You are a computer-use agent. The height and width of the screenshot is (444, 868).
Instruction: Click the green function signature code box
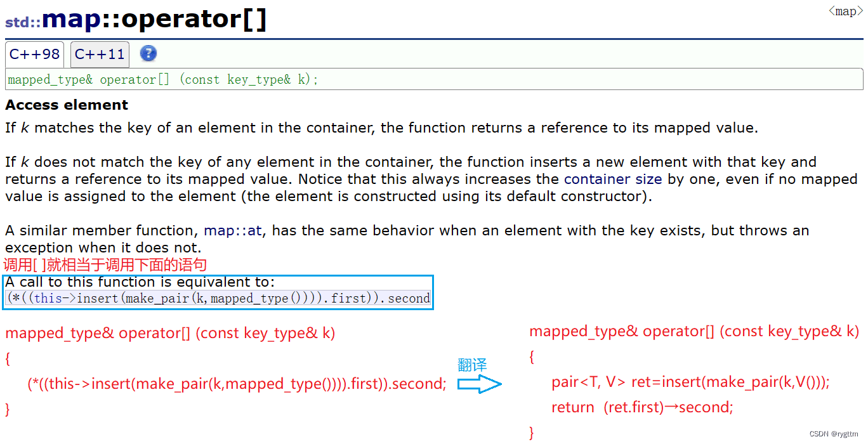click(x=434, y=79)
